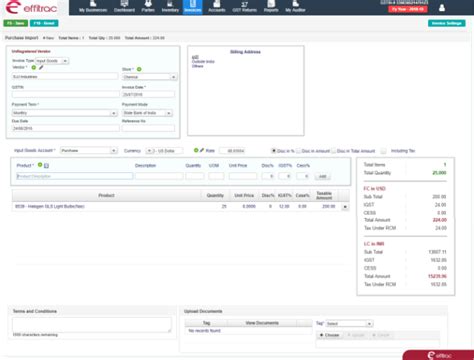Click the Terms and Conditions text area
The width and height of the screenshot is (474, 360).
click(92, 324)
